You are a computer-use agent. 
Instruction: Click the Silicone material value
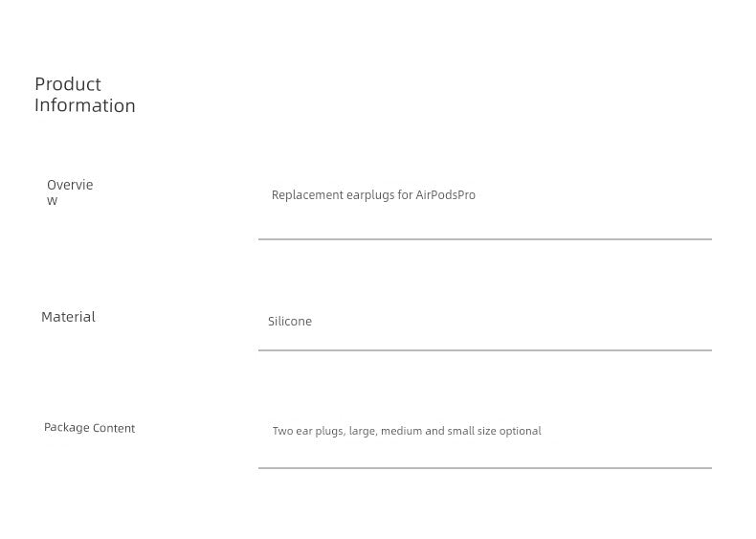click(290, 322)
